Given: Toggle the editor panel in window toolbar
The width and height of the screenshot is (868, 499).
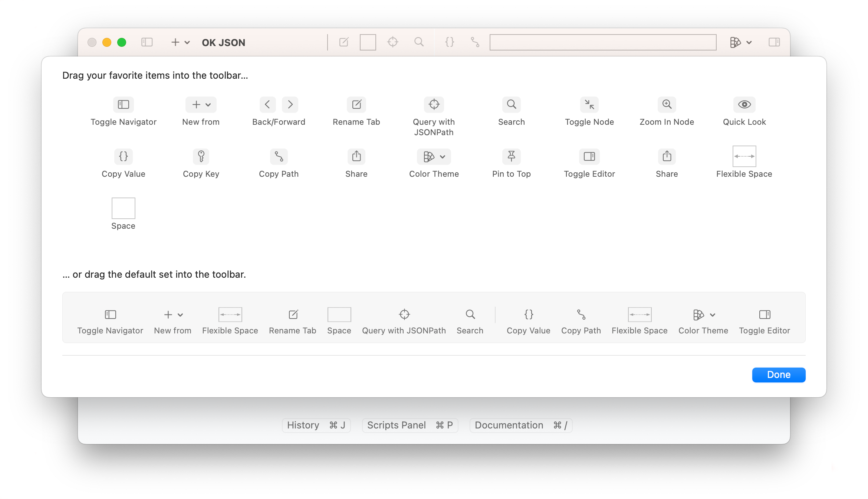Looking at the screenshot, I should [774, 42].
